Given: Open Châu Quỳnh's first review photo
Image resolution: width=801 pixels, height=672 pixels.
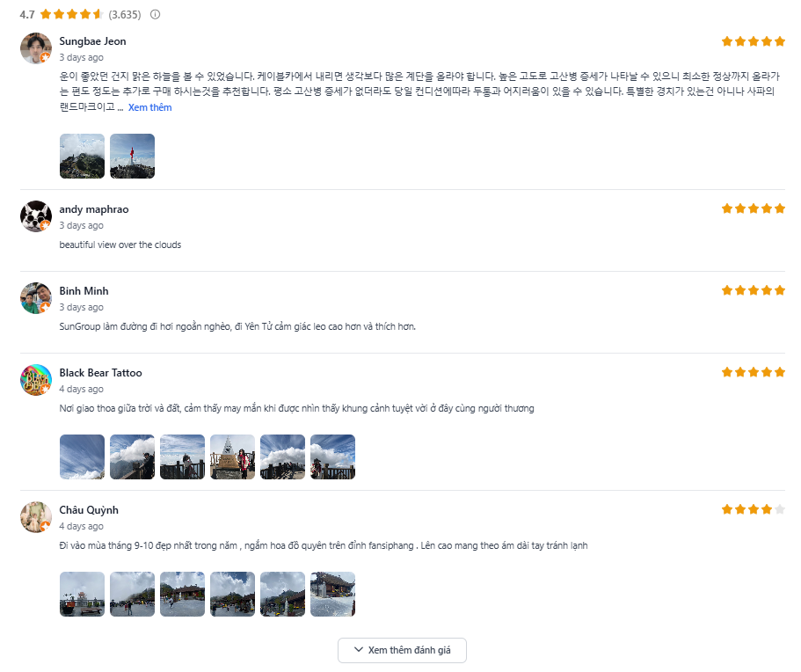Looking at the screenshot, I should point(82,594).
